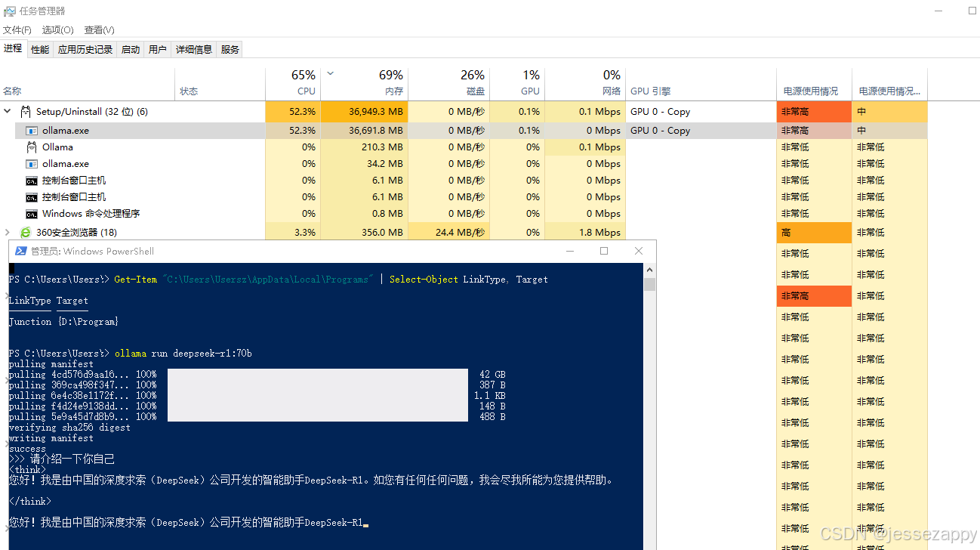Click the Setup/Uninstall process group icon
Screen dimensions: 980x550
[26, 112]
